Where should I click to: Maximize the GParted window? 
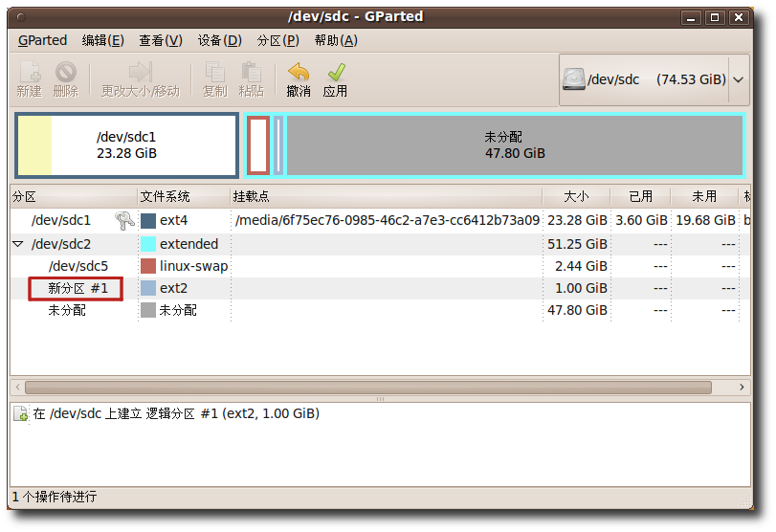pyautogui.click(x=715, y=18)
